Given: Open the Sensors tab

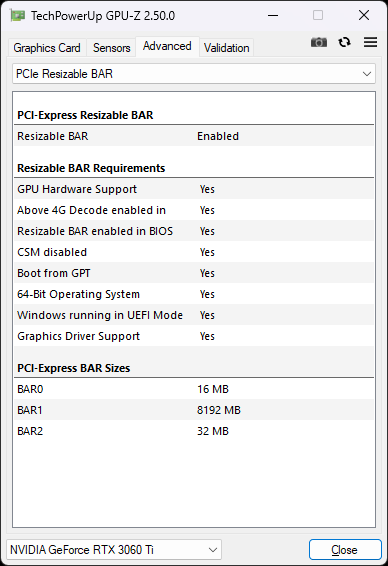Looking at the screenshot, I should 112,48.
